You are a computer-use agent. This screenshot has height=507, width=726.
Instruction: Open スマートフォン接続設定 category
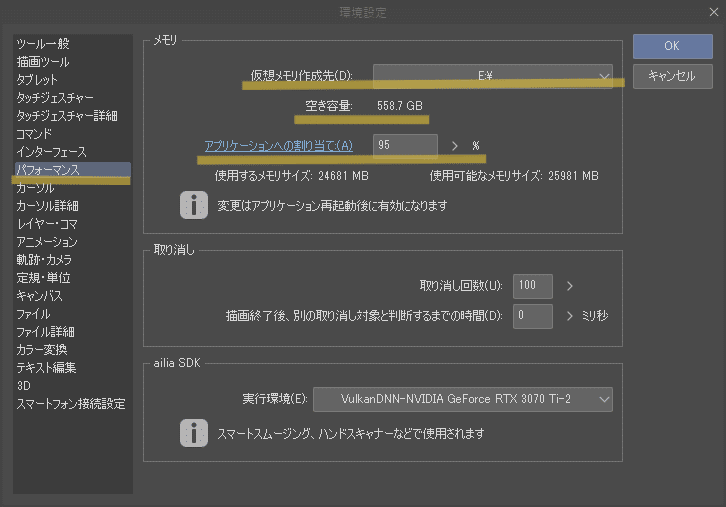(71, 404)
